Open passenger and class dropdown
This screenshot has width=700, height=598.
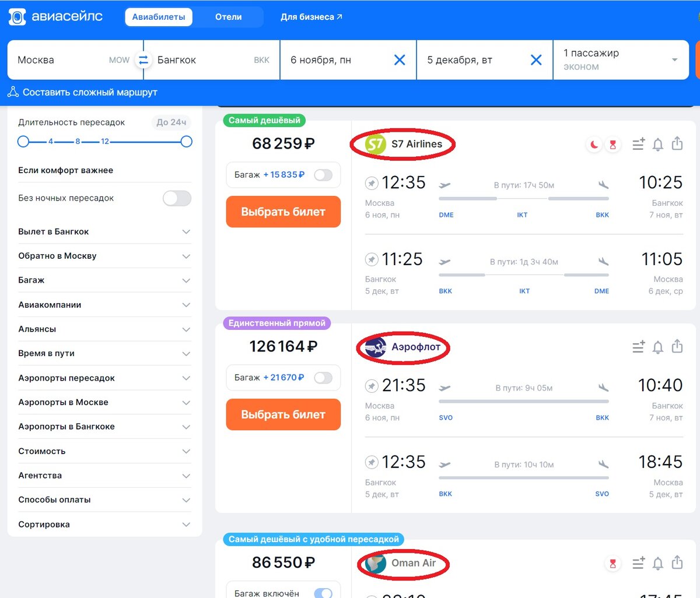621,60
